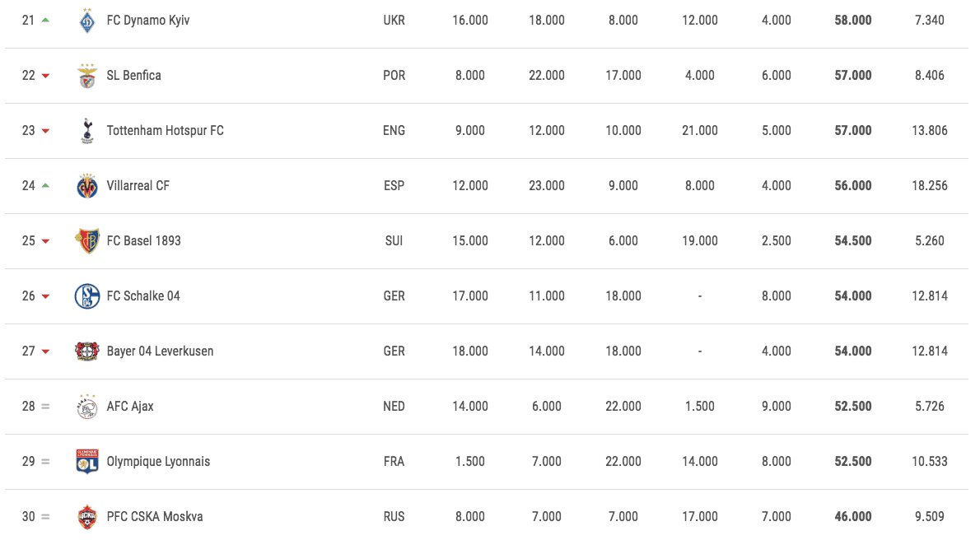Click the AFC Ajax club logo

click(x=86, y=407)
